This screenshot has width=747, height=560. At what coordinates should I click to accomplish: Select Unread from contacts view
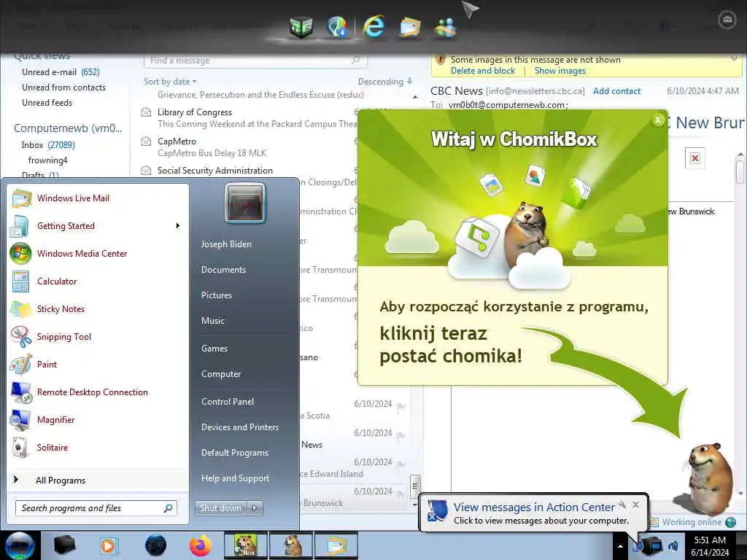[63, 87]
